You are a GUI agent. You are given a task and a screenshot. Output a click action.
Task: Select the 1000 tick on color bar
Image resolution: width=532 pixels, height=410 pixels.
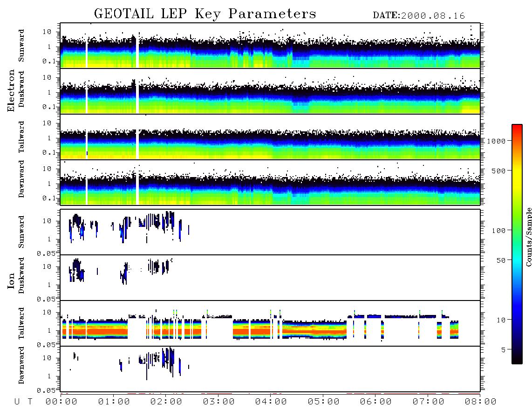point(497,141)
